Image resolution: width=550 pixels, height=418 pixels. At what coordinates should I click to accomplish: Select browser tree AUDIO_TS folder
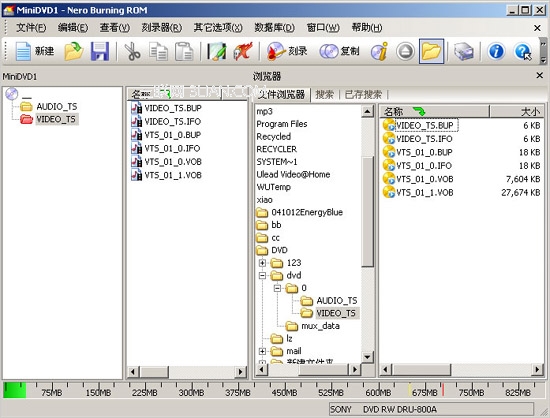[x=337, y=301]
